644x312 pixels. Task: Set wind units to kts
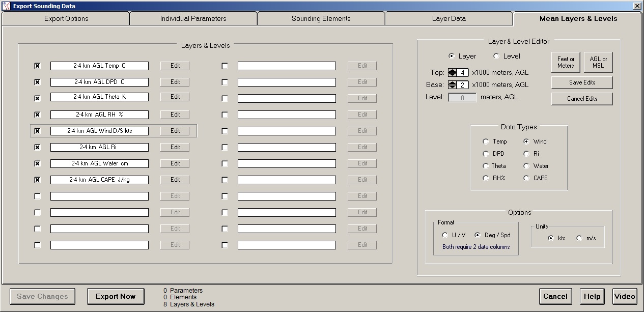pos(551,238)
